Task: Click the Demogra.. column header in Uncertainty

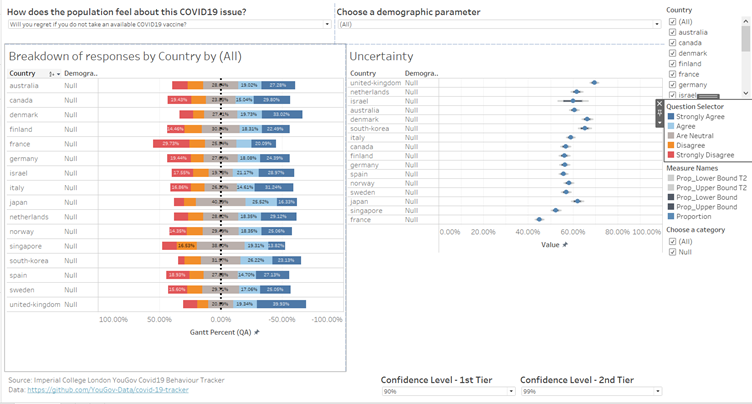Action: 421,73
